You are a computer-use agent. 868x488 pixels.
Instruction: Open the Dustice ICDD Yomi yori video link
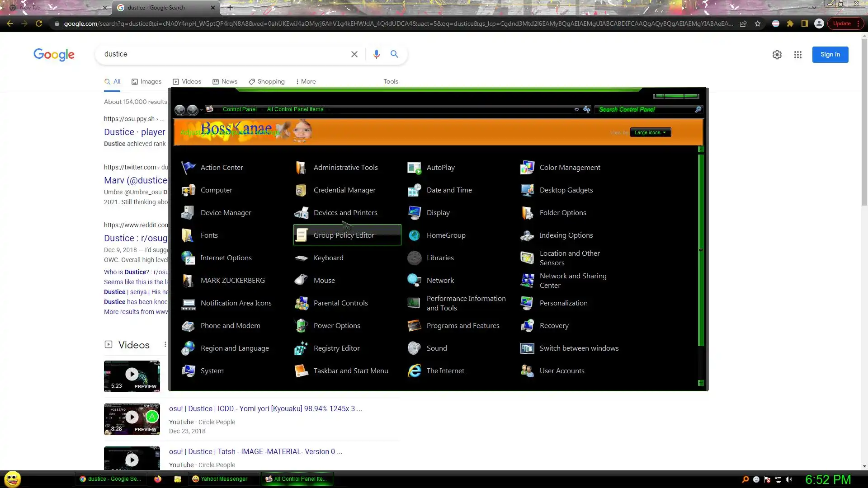tap(265, 408)
